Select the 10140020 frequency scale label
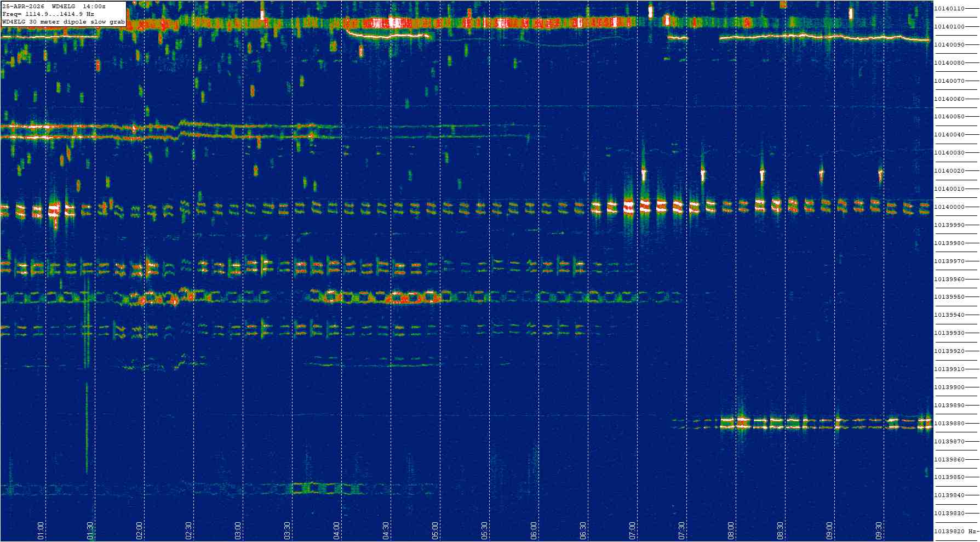The width and height of the screenshot is (980, 542). pos(949,171)
